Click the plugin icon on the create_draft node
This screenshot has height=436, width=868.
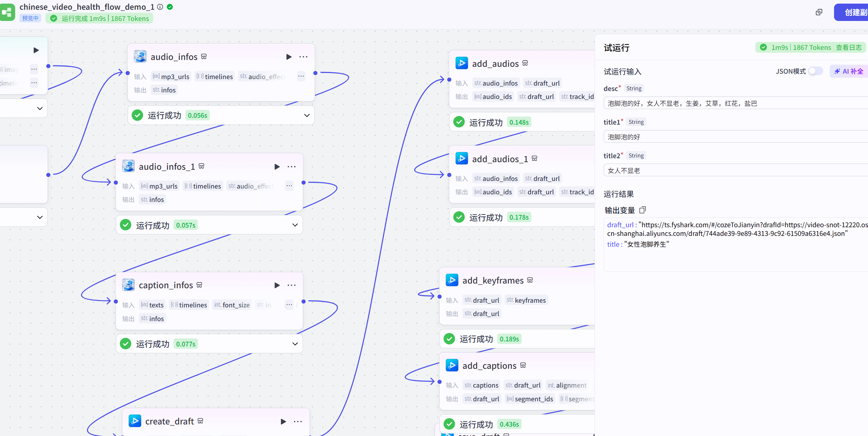coord(135,421)
